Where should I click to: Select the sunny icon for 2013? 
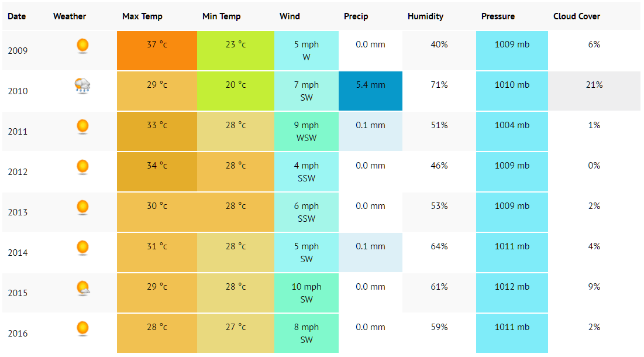click(82, 207)
